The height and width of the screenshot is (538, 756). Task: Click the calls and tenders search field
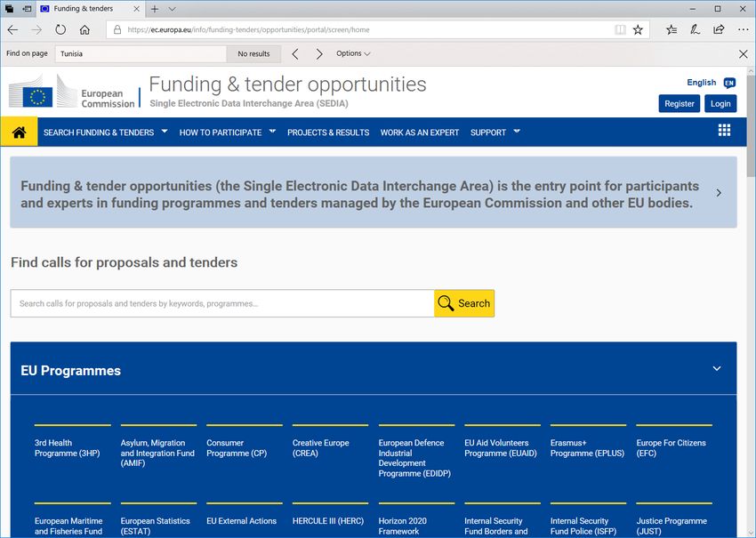click(x=222, y=304)
